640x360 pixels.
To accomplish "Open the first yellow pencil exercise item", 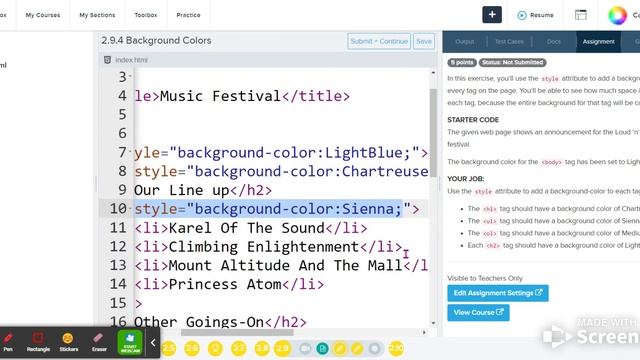I will (x=340, y=349).
